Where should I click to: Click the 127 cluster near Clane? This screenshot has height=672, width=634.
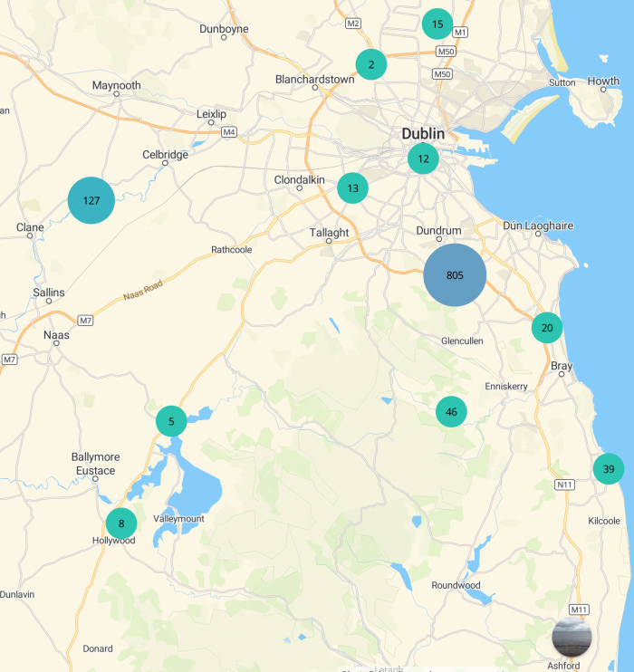click(91, 200)
